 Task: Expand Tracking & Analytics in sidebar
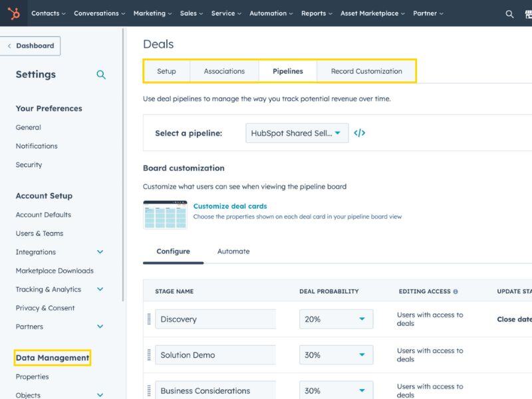pos(100,289)
